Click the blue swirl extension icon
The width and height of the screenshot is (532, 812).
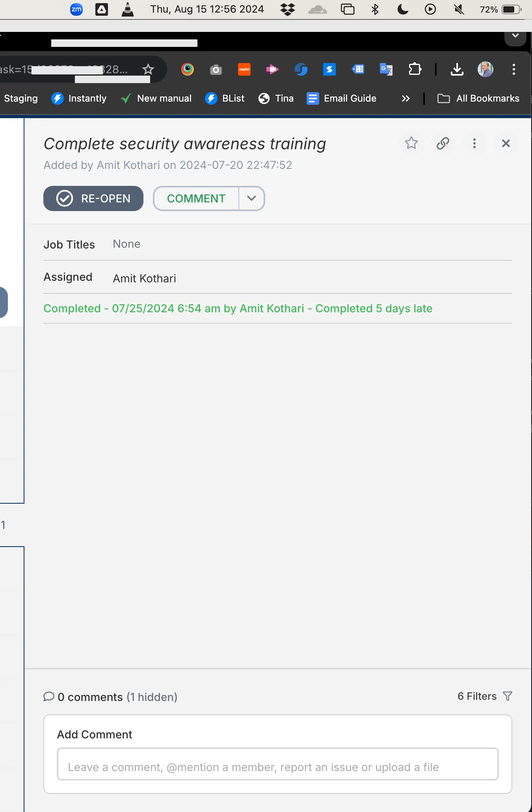point(301,69)
